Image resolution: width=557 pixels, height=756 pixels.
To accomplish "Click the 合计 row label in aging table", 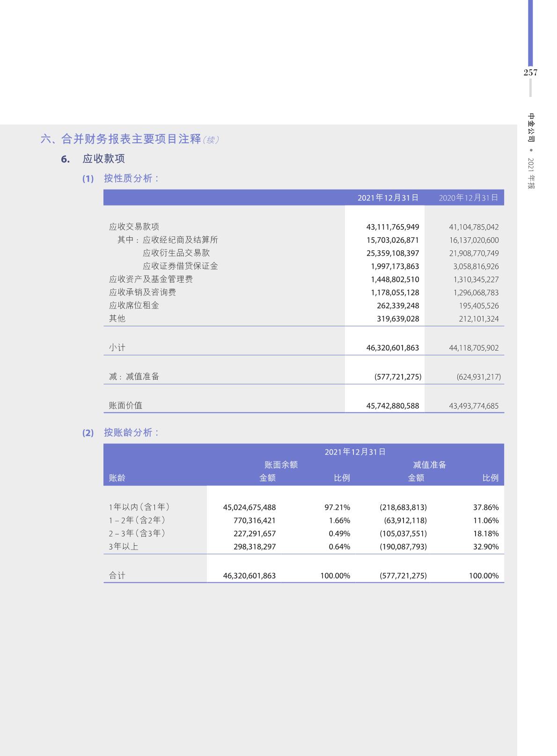I will pyautogui.click(x=117, y=576).
